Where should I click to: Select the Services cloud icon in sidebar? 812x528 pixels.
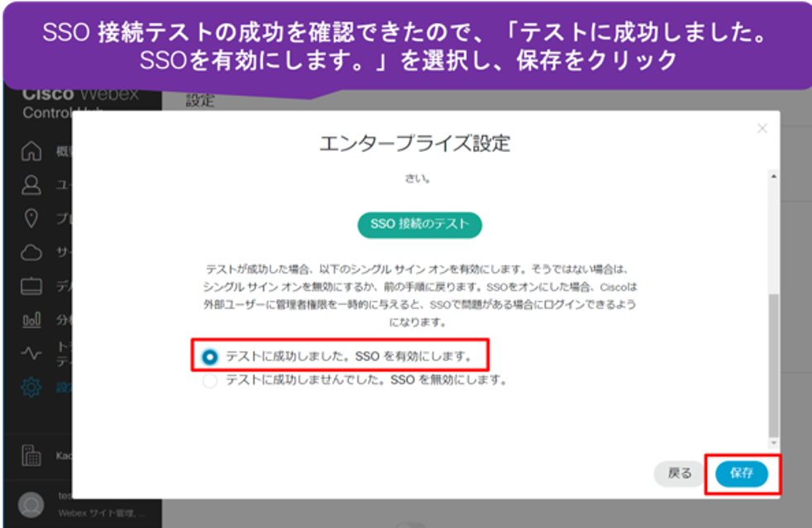[x=33, y=253]
